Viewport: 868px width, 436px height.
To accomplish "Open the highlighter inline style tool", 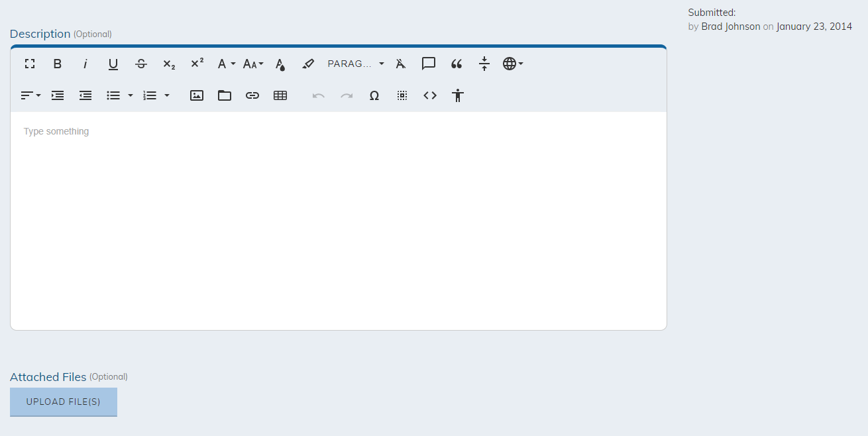I will [x=308, y=64].
